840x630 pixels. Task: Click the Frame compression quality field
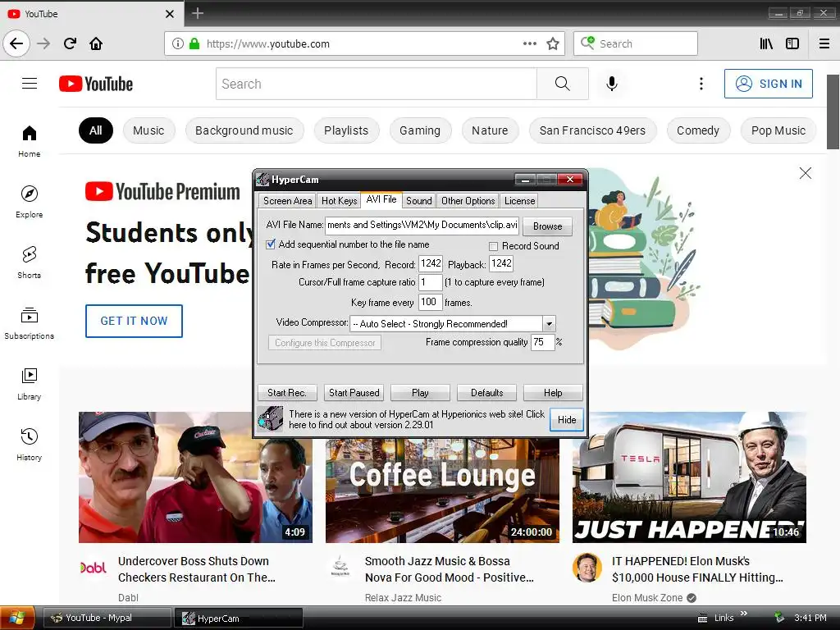(x=542, y=342)
